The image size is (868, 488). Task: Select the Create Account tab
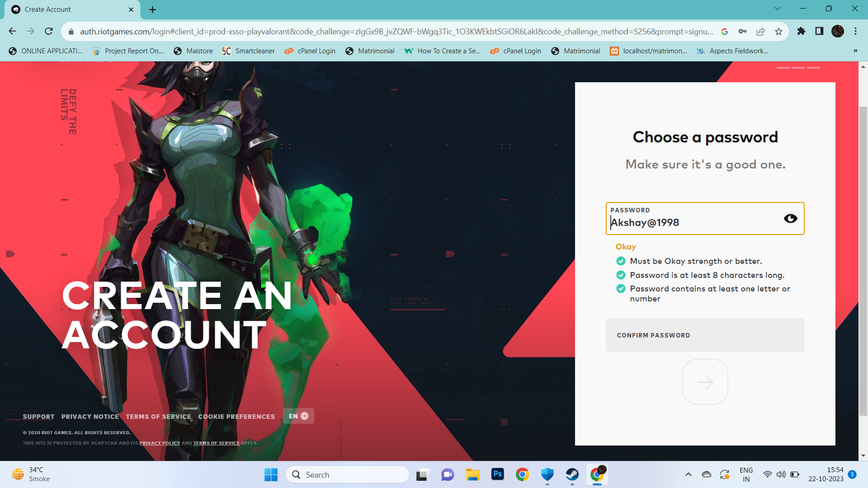pyautogui.click(x=72, y=9)
